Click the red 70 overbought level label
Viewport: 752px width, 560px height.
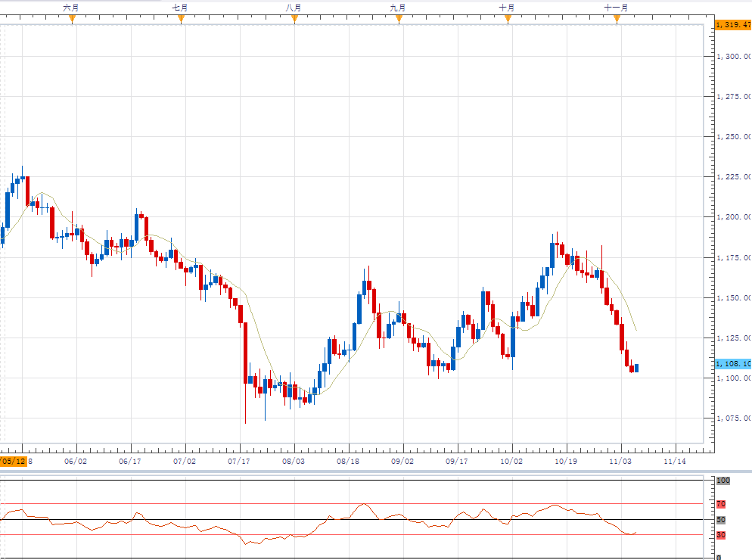tap(721, 504)
